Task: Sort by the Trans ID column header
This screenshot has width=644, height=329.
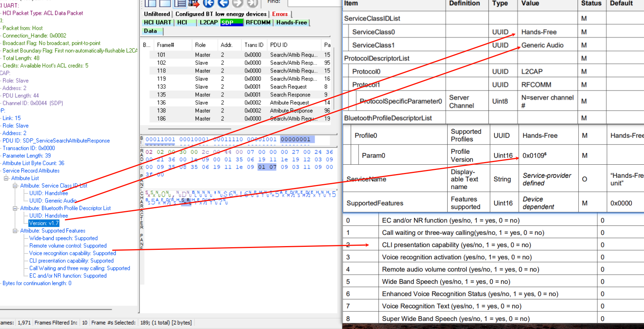Action: click(x=254, y=45)
